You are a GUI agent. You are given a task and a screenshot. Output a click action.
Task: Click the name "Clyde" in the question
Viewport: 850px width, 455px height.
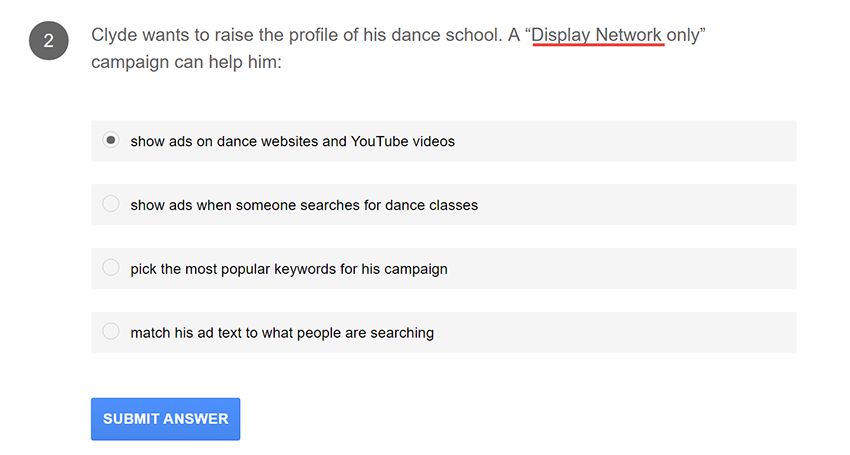[x=115, y=35]
